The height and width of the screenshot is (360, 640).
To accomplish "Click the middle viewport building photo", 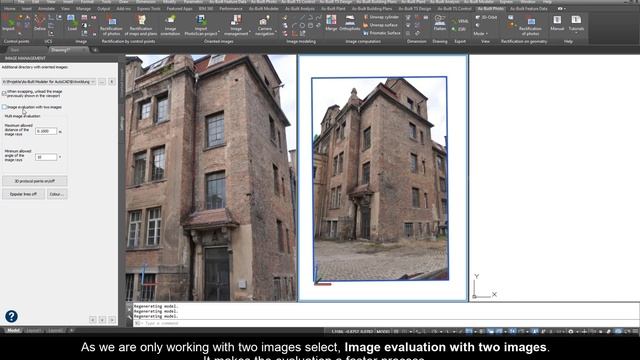I will (x=380, y=179).
